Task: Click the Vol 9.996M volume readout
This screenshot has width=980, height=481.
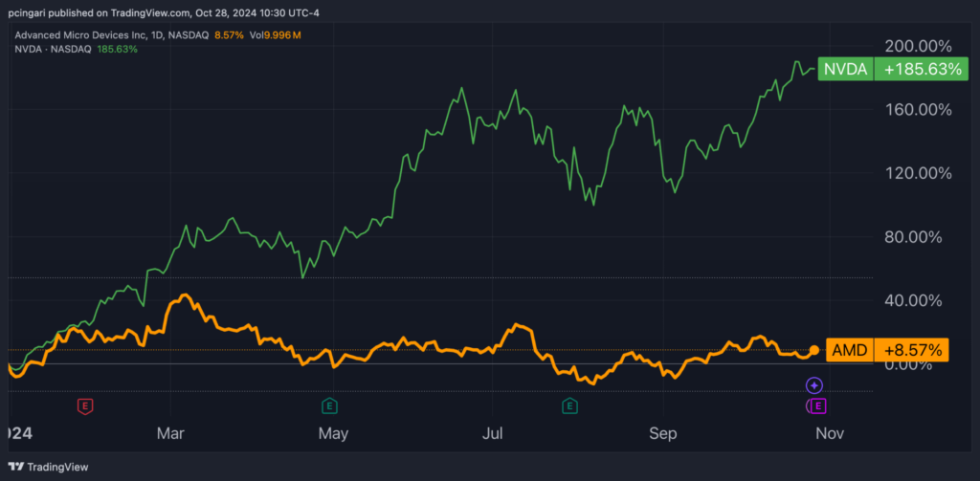Action: 276,35
